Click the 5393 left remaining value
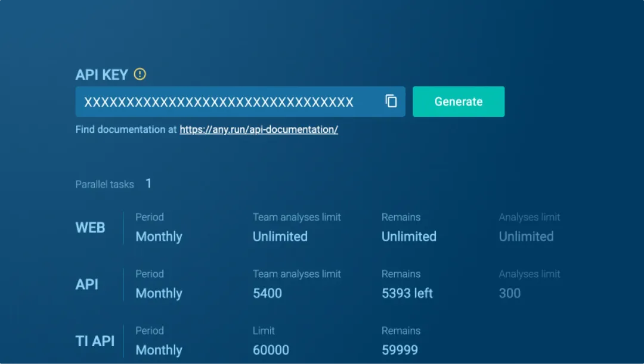 407,293
